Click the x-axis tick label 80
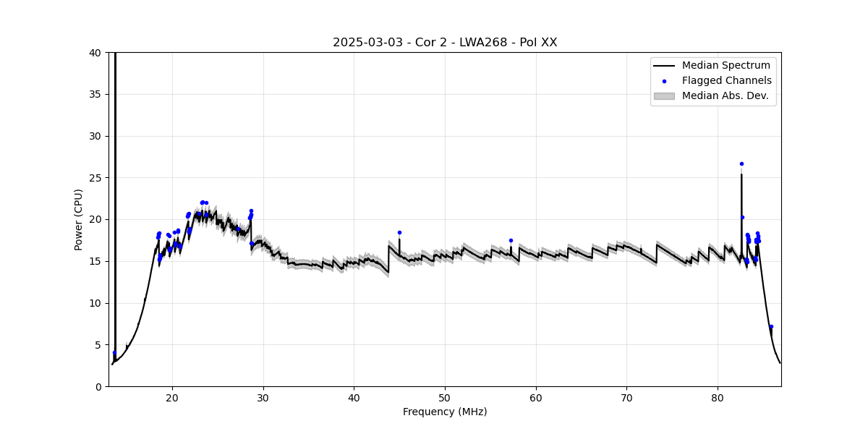868x434 pixels. tap(718, 397)
